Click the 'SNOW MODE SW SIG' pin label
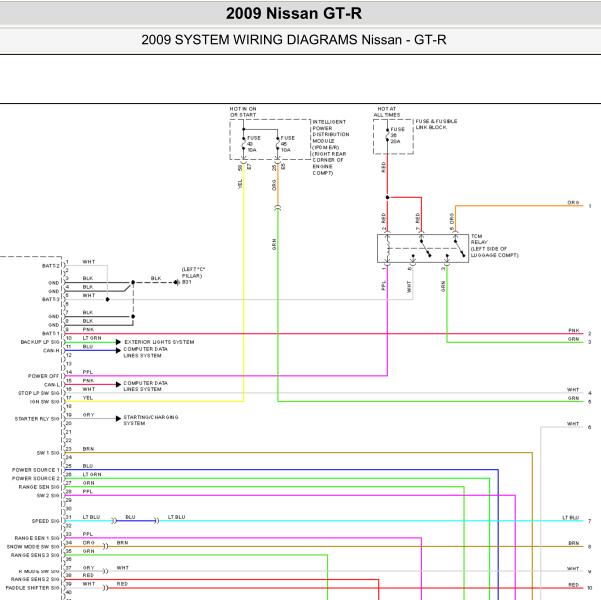601x600 pixels. [33, 546]
